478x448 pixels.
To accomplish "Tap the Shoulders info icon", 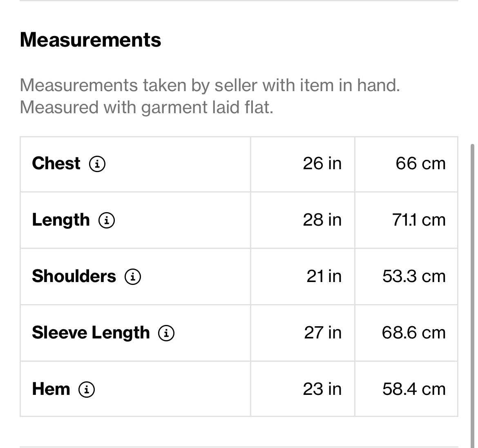I will click(133, 277).
